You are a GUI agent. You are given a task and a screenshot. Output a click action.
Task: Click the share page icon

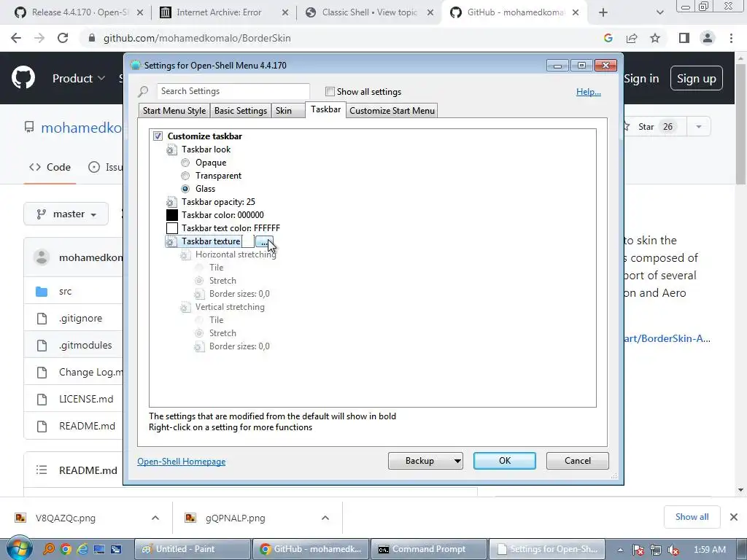click(x=632, y=38)
